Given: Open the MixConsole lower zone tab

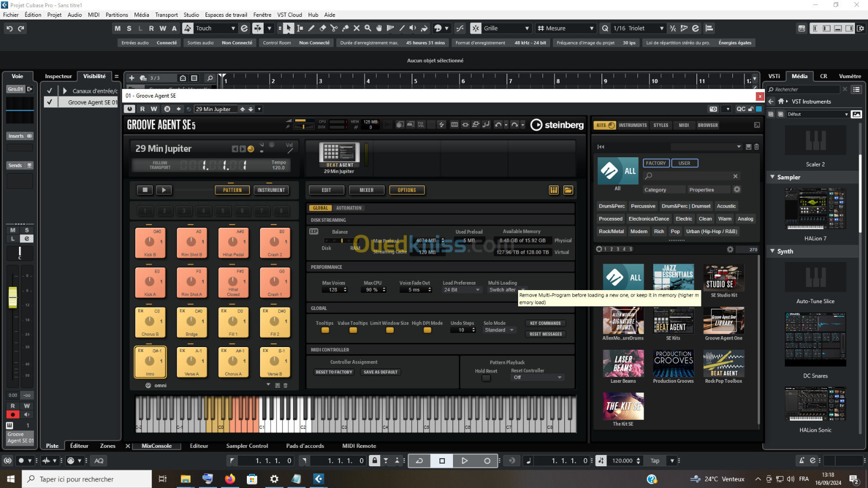Looking at the screenshot, I should coord(156,446).
